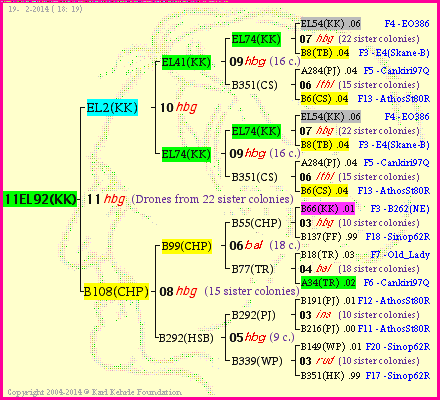Image resolution: width=440 pixels, height=400 pixels.
Task: Open the F7 - Old_Lady lineage link
Action: click(x=400, y=255)
